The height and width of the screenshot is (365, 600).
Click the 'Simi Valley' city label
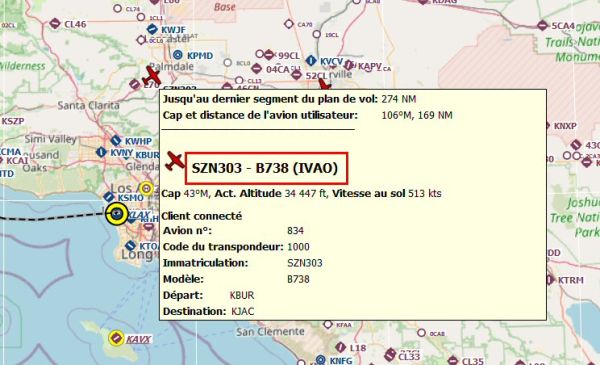coord(51,139)
